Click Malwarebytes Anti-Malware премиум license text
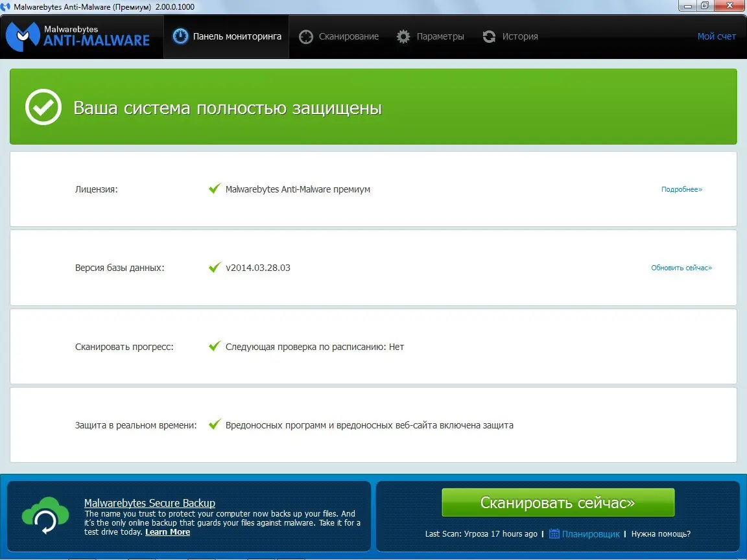 [298, 189]
